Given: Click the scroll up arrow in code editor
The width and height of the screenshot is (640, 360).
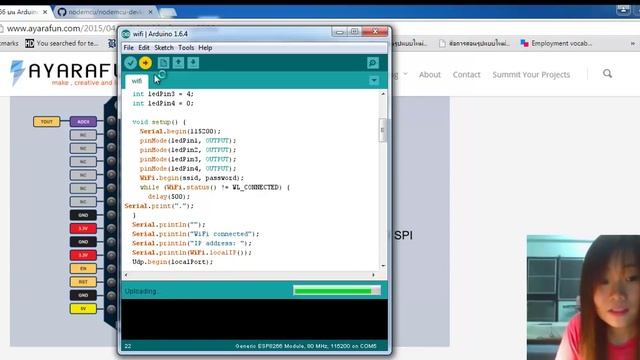Looking at the screenshot, I should click(383, 94).
